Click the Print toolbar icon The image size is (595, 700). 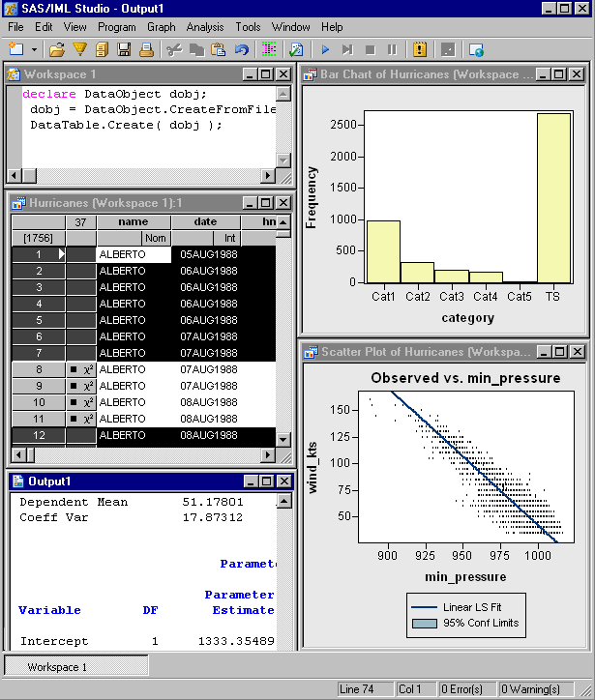144,49
